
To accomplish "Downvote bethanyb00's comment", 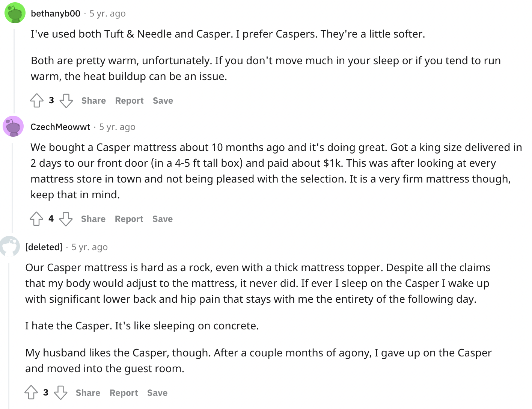I will pos(66,101).
